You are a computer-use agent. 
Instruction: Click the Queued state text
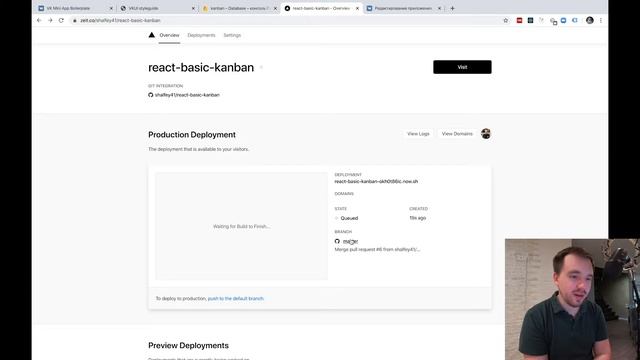349,218
